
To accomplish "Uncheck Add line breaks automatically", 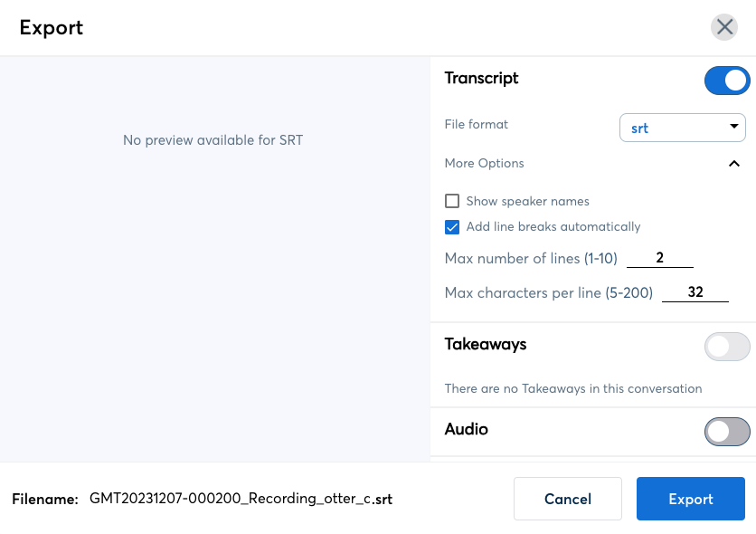I will [451, 226].
